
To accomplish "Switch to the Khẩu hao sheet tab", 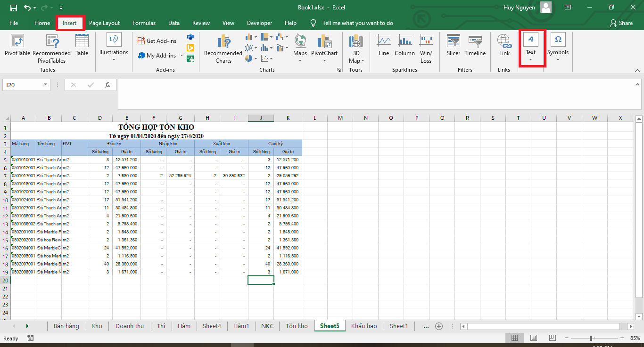I will 364,326.
